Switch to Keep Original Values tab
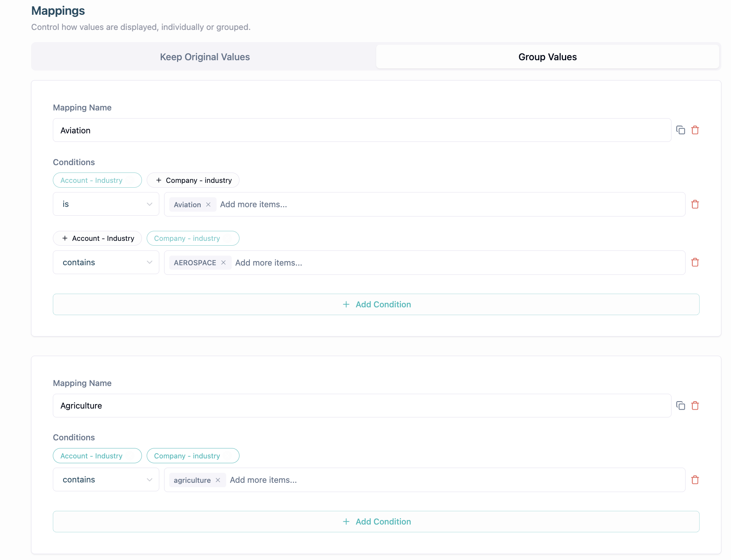This screenshot has height=560, width=731. click(x=205, y=57)
